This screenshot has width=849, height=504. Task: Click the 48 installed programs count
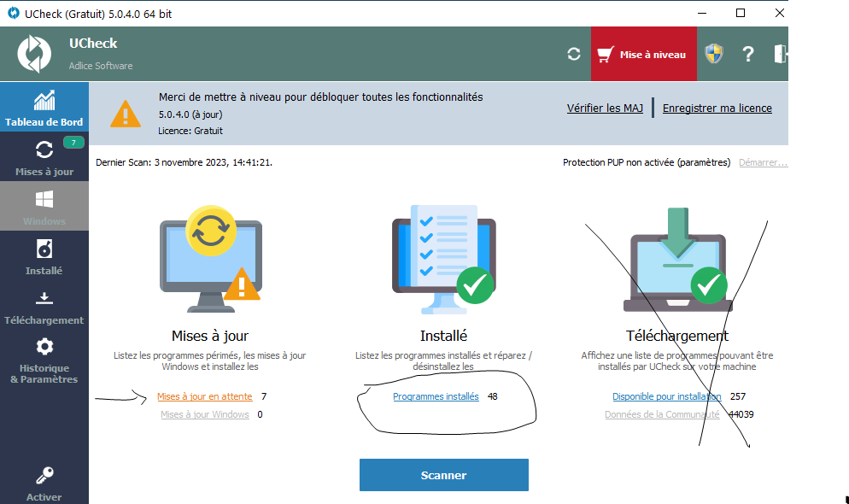coord(492,396)
